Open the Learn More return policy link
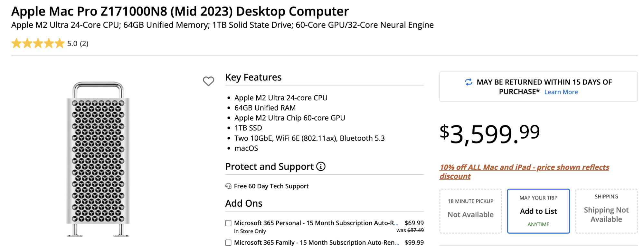This screenshot has height=246, width=644. click(561, 92)
